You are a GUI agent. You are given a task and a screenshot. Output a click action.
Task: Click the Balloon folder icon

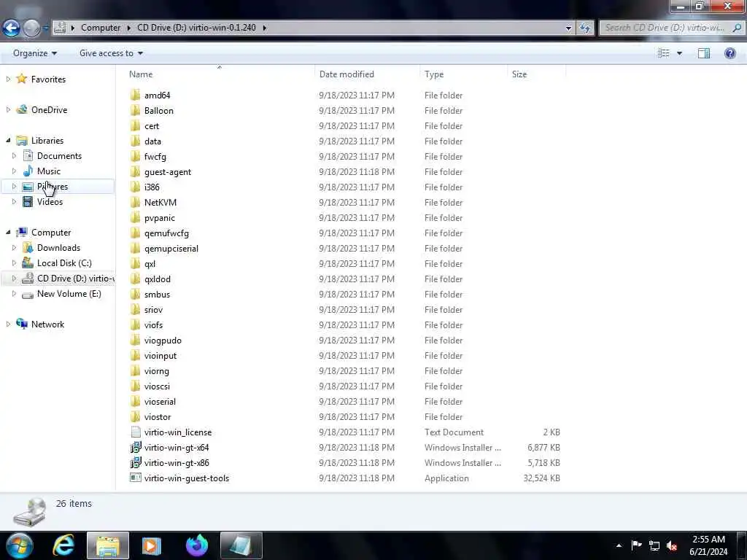coord(135,111)
